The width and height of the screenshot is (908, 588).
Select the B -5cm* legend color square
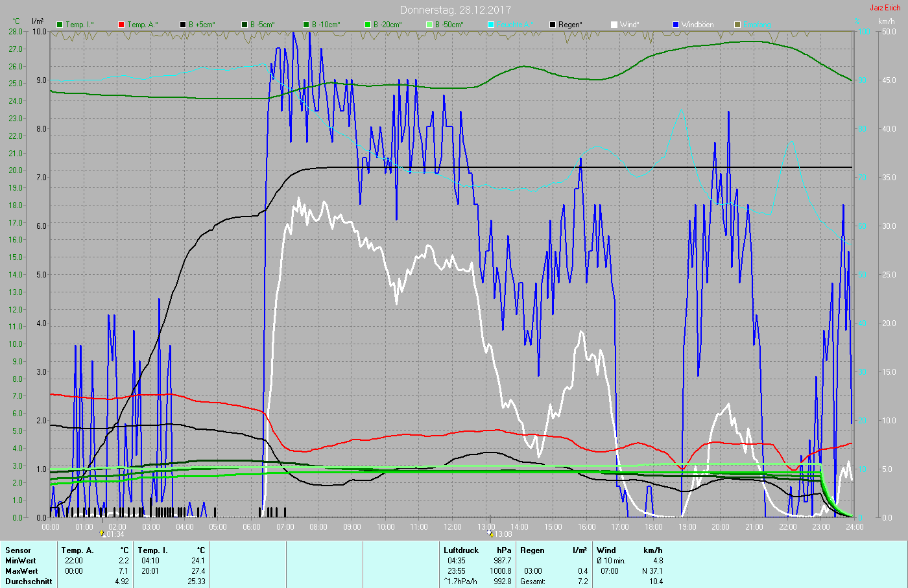pos(245,25)
